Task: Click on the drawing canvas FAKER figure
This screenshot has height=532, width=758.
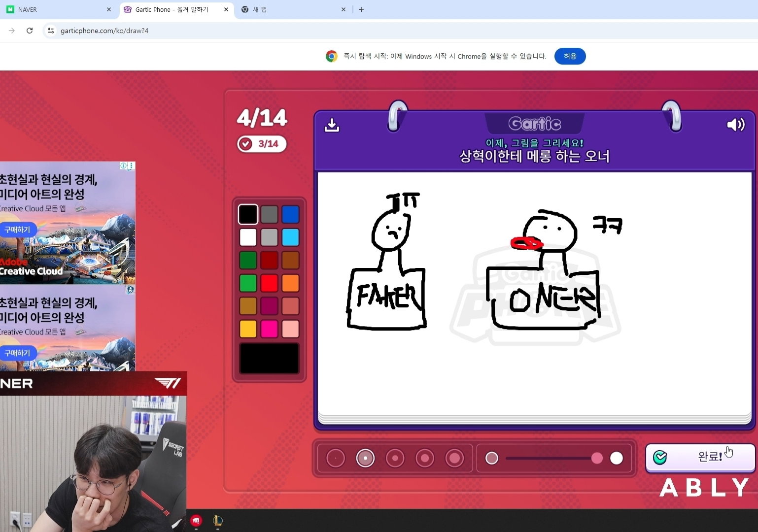Action: pos(387,261)
